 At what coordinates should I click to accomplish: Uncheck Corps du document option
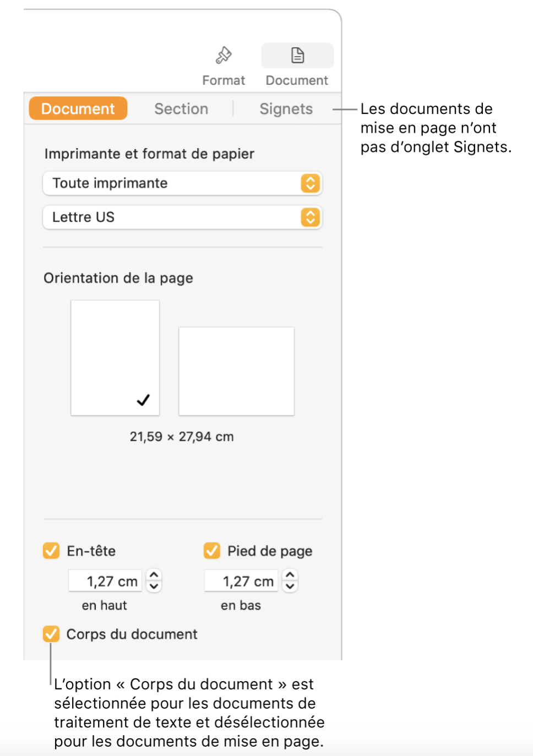(51, 634)
